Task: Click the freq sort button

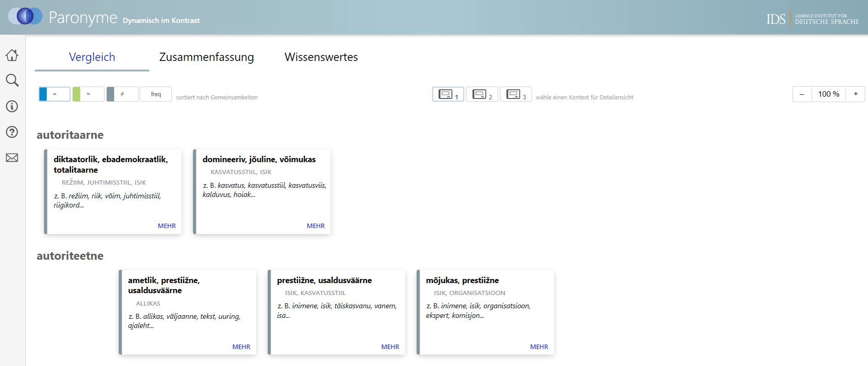Action: 156,94
